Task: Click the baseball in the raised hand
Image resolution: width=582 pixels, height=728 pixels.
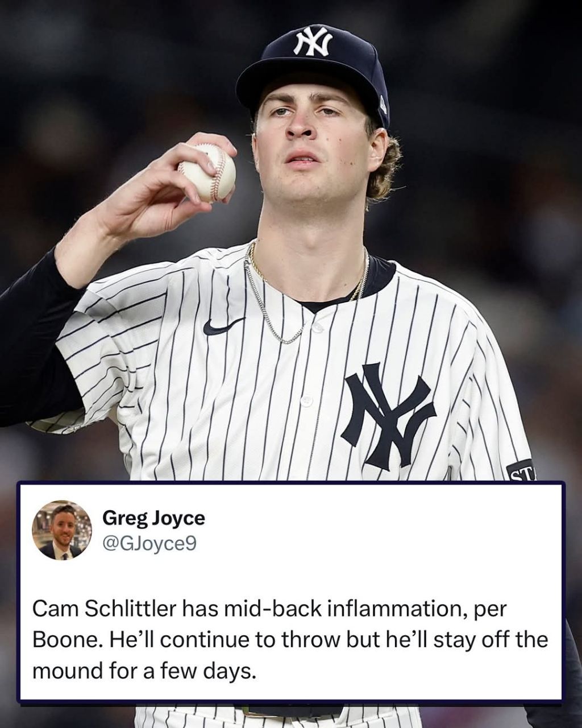Action: click(x=207, y=172)
